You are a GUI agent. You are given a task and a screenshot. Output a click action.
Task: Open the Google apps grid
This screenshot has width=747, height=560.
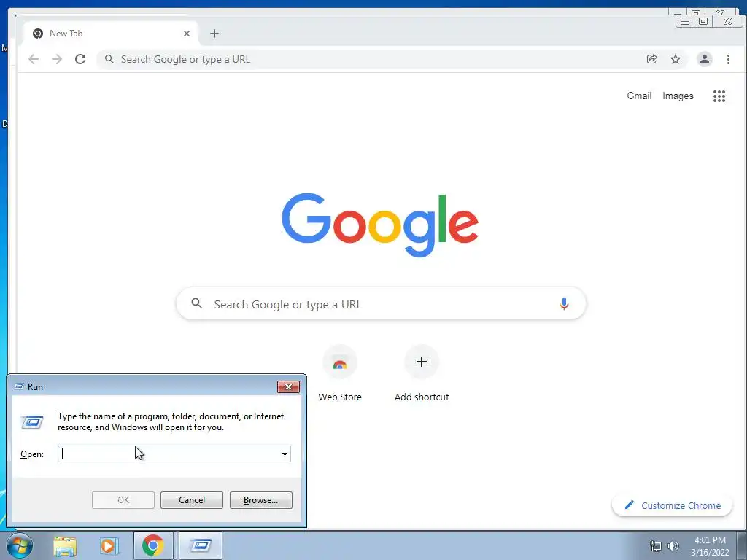[x=719, y=96]
